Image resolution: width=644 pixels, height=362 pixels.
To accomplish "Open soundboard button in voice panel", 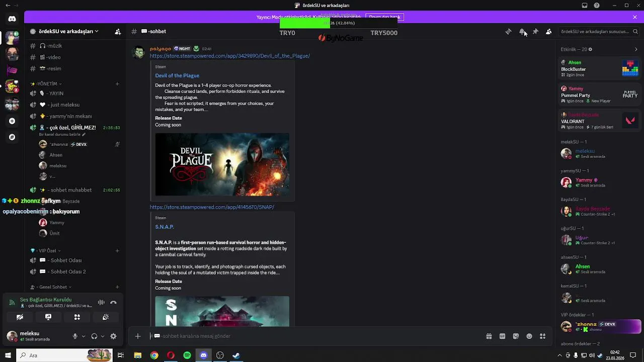I will click(x=106, y=317).
